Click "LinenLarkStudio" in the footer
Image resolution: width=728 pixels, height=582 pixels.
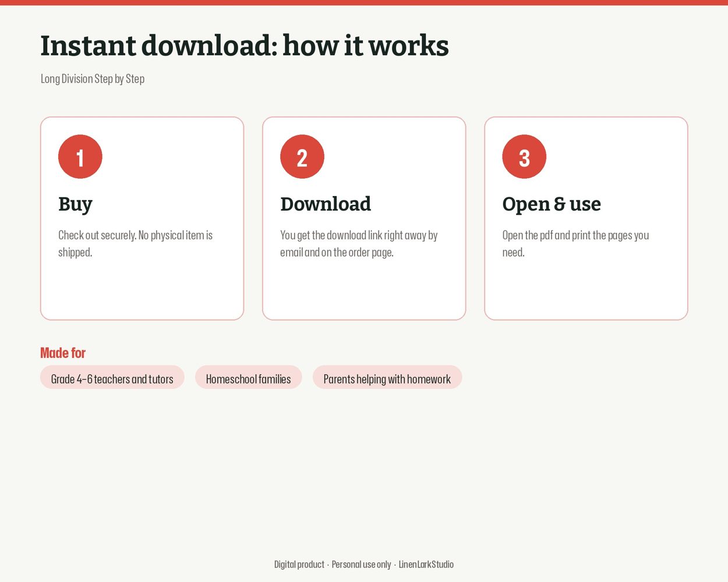click(426, 564)
